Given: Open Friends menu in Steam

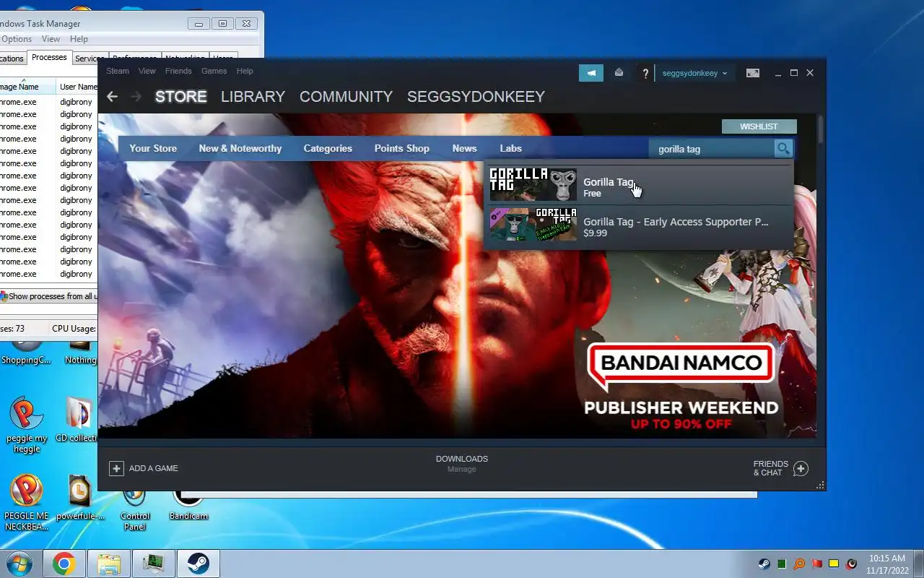Looking at the screenshot, I should click(178, 71).
